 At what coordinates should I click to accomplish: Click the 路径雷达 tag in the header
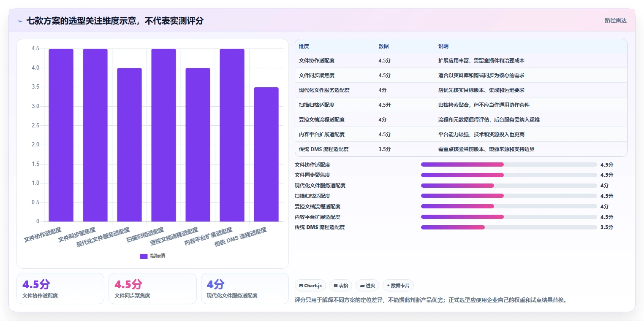[615, 20]
